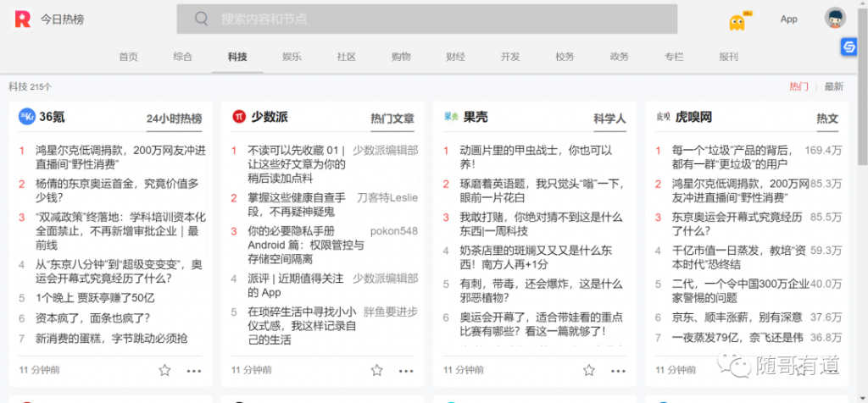Click the 果壳 source logo icon

451,117
